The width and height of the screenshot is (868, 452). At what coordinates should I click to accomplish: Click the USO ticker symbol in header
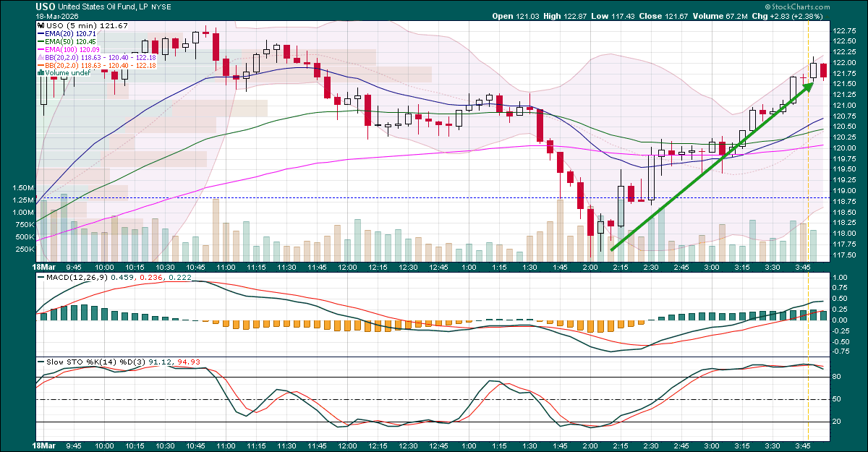[47, 7]
